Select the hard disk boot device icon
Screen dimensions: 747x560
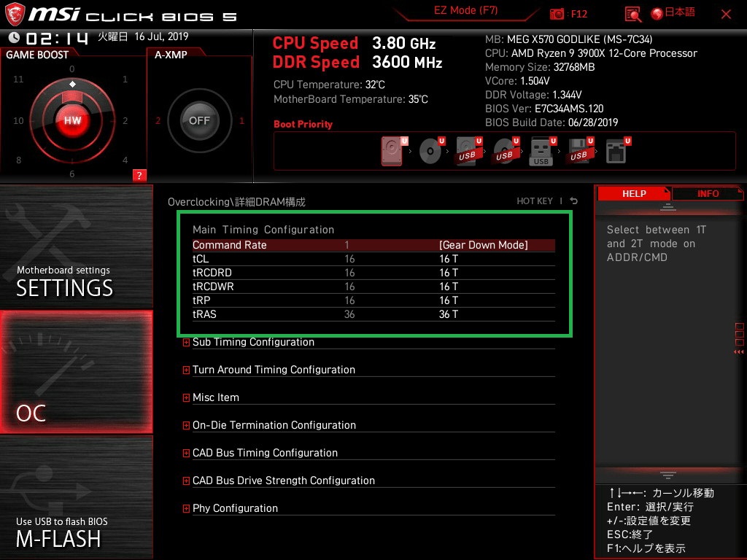tap(394, 151)
